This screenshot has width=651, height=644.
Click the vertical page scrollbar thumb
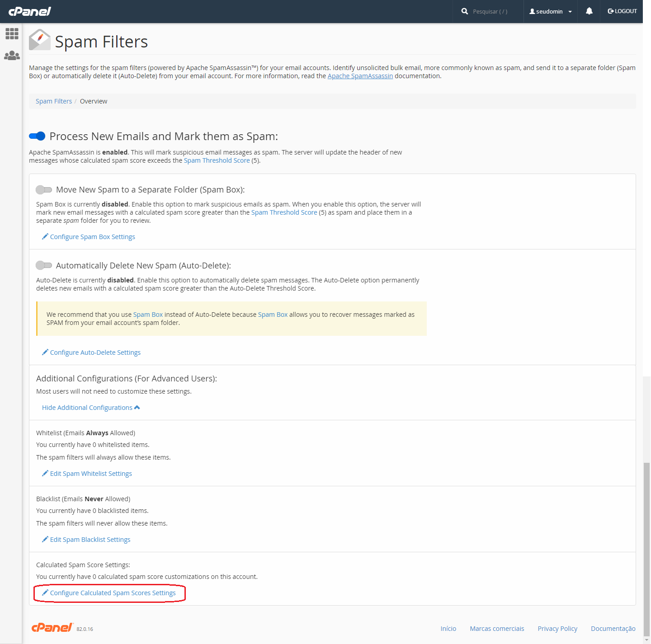click(x=647, y=549)
